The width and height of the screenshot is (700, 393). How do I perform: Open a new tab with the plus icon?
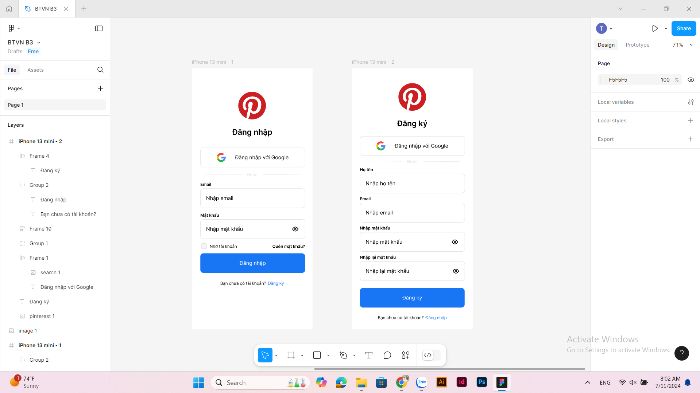83,8
